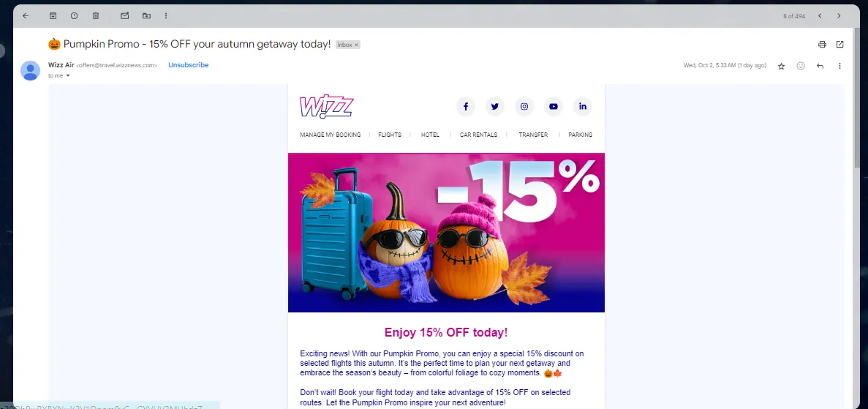868x409 pixels.
Task: Click the -15% pumpkin promo banner
Action: pos(446,233)
